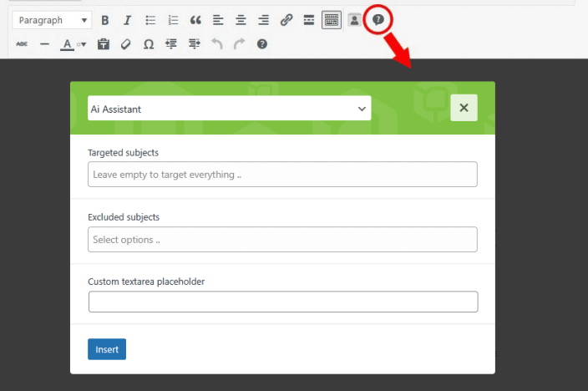This screenshot has width=588, height=391.
Task: Clear formatting with the eraser icon
Action: [125, 44]
